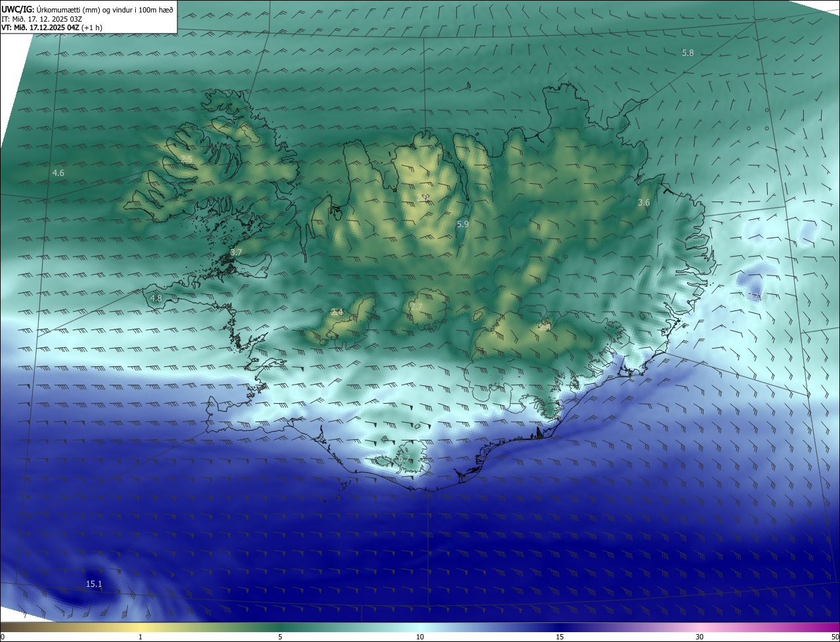Click the 2.7 value label on Hofsjökull glacier

416,307
